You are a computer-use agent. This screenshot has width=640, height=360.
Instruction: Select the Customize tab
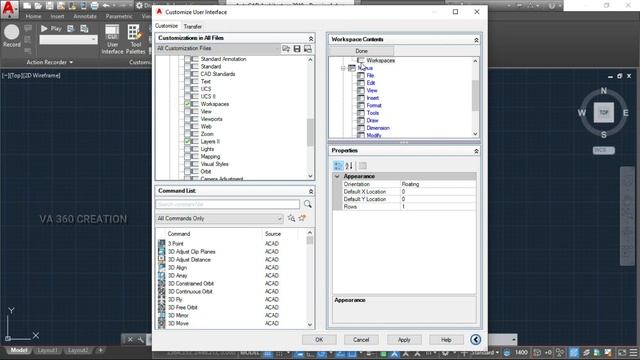(167, 26)
